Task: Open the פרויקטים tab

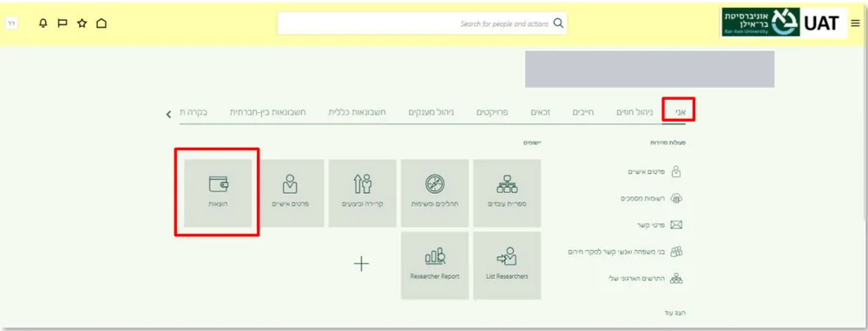Action: click(x=492, y=112)
